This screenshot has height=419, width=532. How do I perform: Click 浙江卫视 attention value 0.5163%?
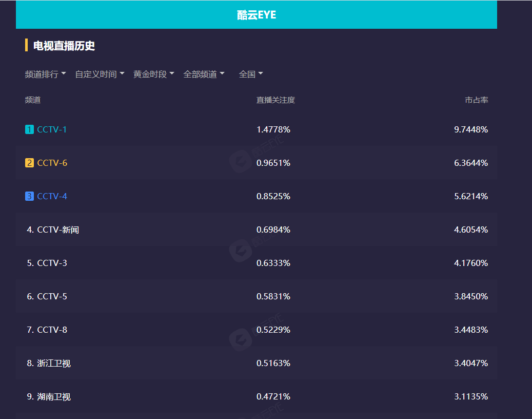click(273, 363)
